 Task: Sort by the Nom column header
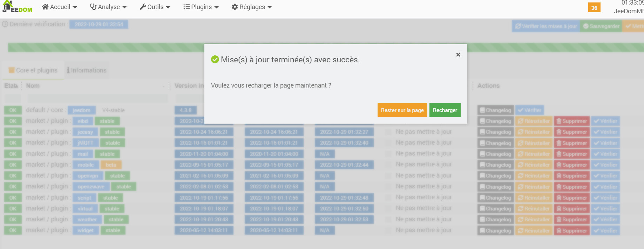[x=33, y=86]
